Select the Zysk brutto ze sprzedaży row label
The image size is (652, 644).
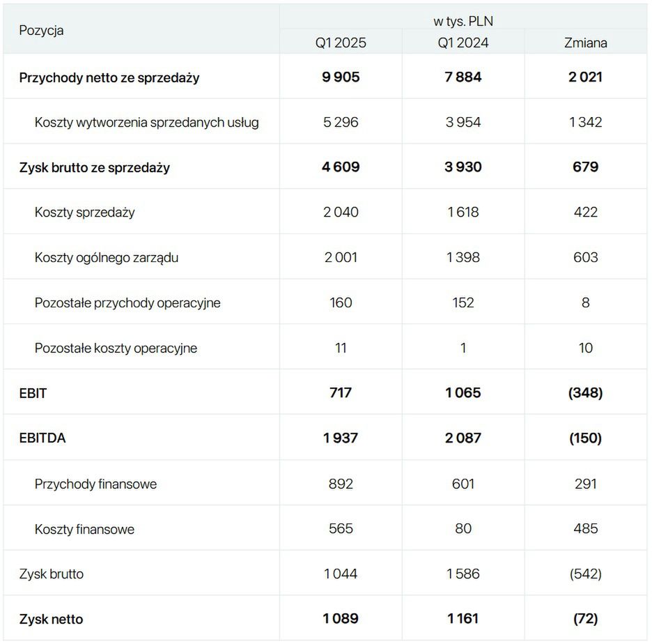(x=95, y=167)
